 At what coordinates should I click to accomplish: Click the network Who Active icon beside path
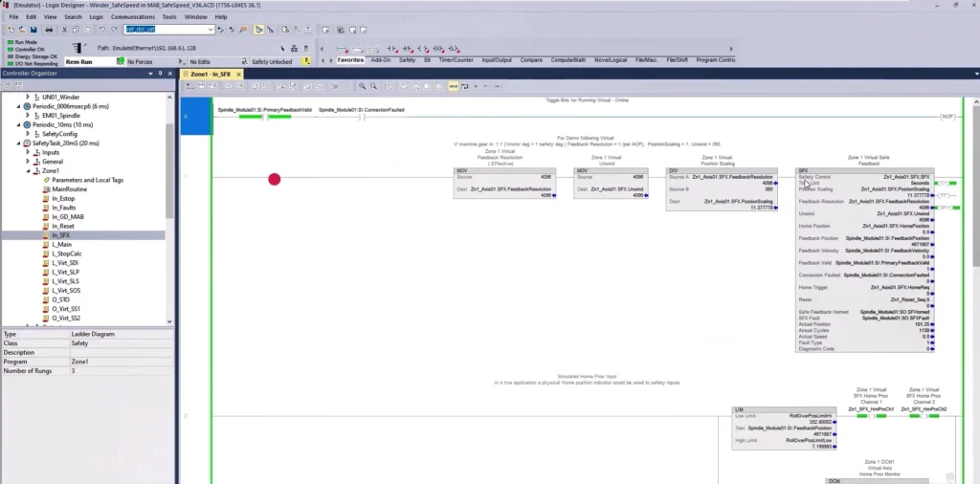coord(294,48)
